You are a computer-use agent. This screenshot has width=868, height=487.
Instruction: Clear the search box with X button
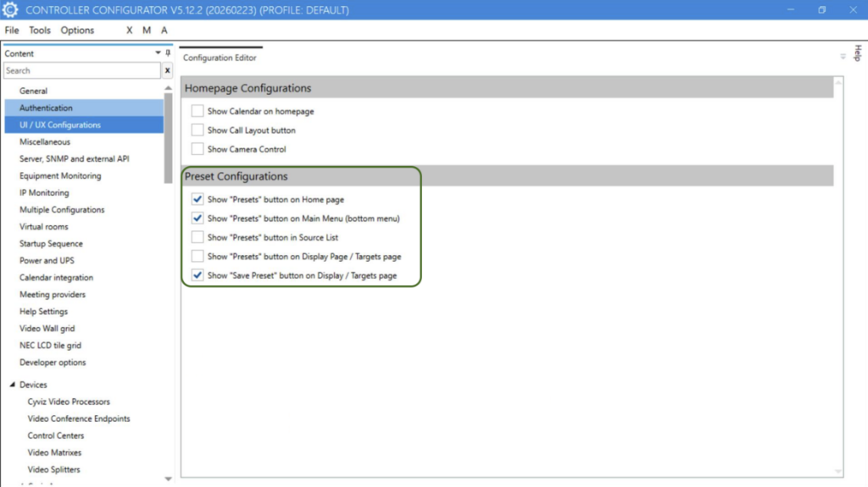click(x=167, y=71)
